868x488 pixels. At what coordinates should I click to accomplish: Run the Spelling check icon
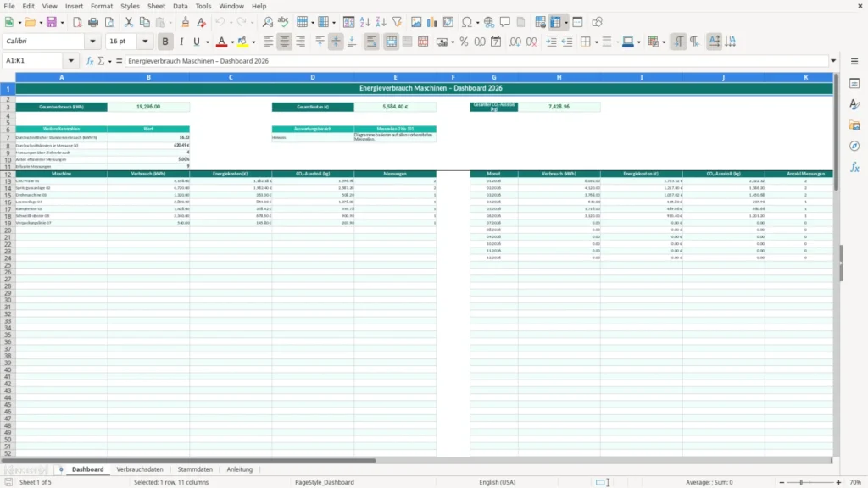pos(283,22)
